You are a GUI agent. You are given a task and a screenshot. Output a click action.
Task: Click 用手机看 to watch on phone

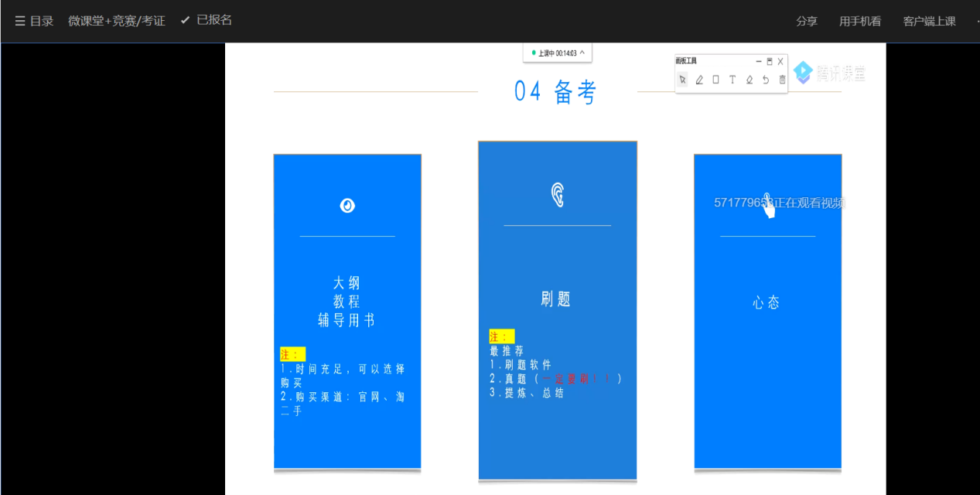[x=859, y=21]
